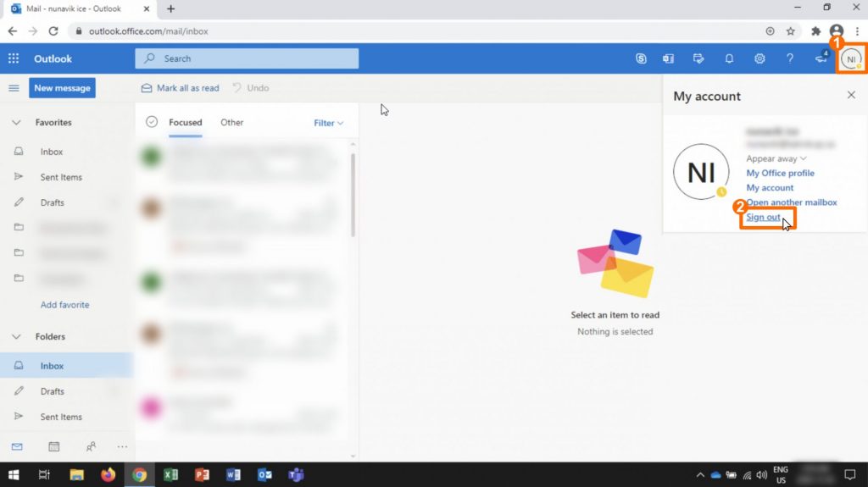Open the Appear away status dropdown

(x=776, y=158)
